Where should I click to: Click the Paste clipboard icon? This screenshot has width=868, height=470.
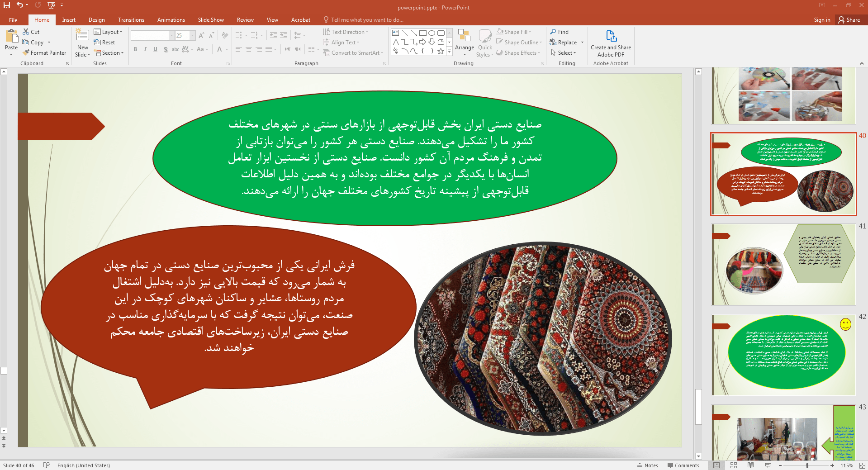[11, 36]
